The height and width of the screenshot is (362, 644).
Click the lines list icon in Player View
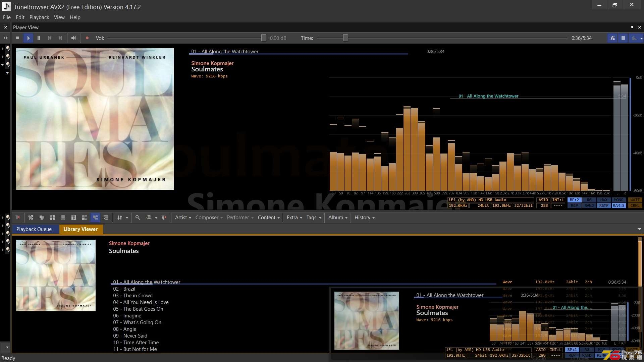[x=623, y=38]
